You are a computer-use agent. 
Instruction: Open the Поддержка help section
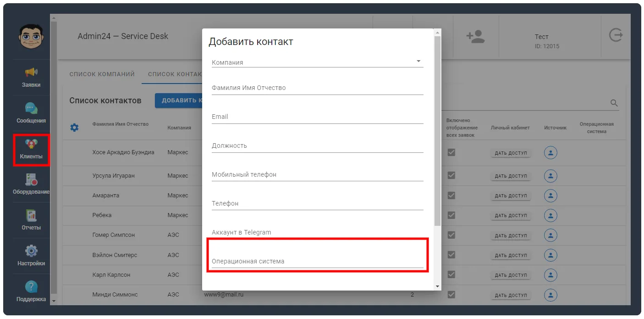pos(31,292)
